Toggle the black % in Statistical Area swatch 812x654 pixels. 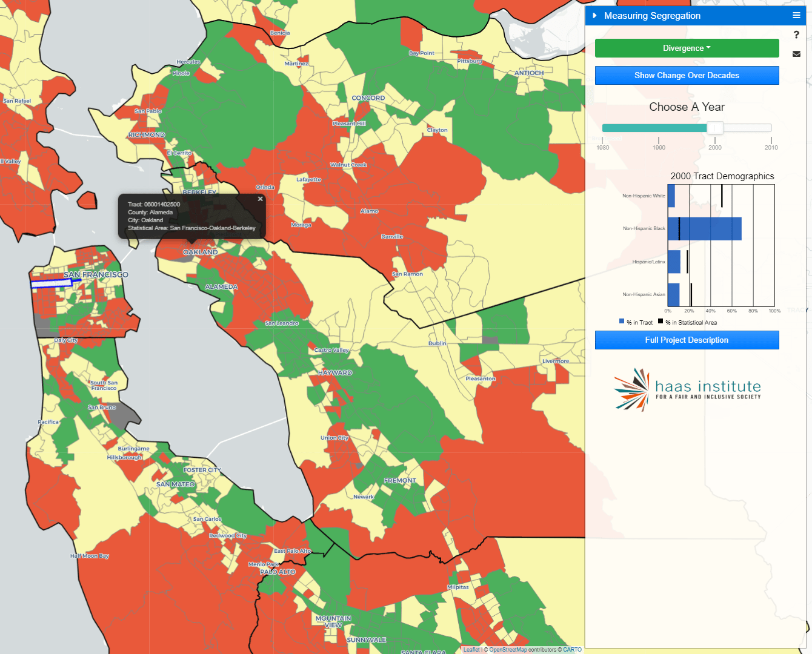click(661, 322)
